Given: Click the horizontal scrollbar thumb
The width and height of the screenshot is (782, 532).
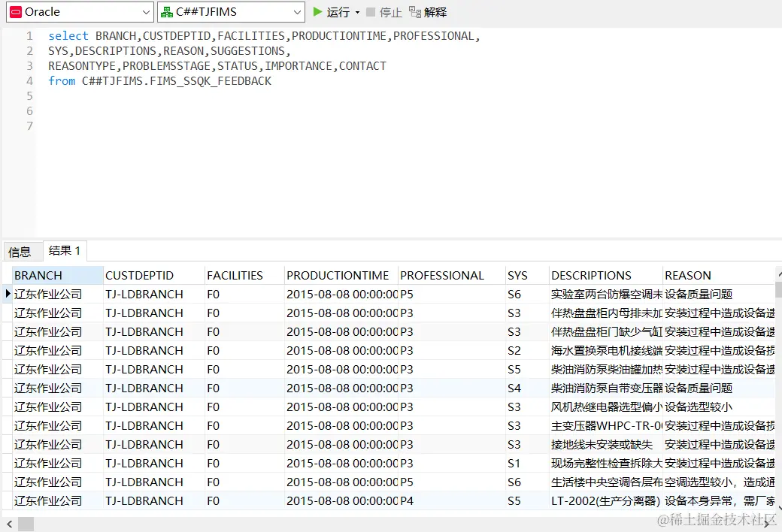Looking at the screenshot, I should pos(26,524).
